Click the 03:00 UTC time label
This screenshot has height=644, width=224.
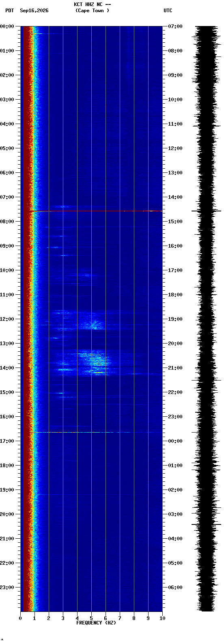point(175,514)
